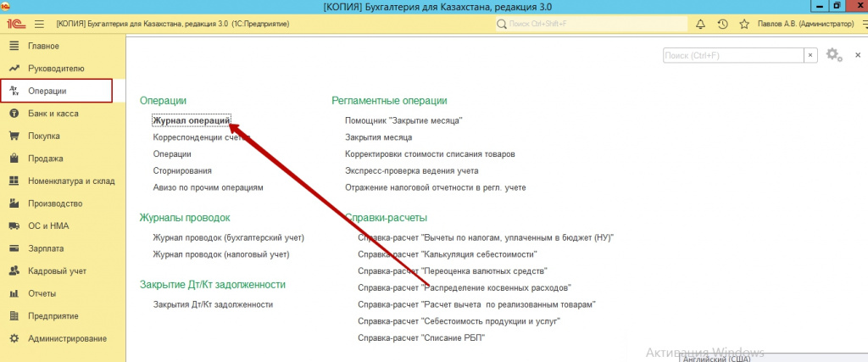Open Экспресс-проверка ведения учета
Image resolution: width=868 pixels, height=362 pixels.
412,171
